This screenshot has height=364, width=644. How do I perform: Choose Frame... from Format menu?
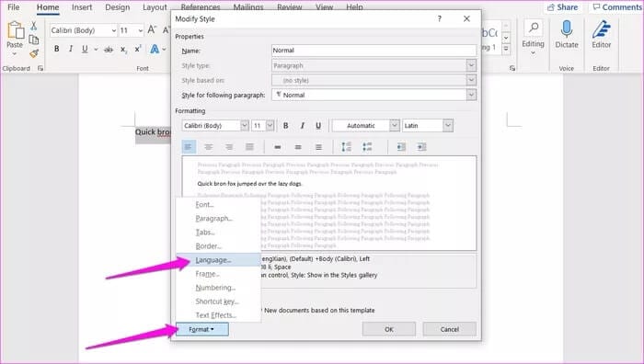[x=219, y=274]
